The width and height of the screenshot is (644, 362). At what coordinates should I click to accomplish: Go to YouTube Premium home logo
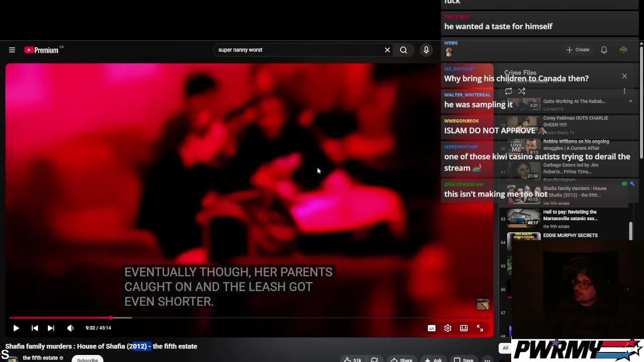41,50
